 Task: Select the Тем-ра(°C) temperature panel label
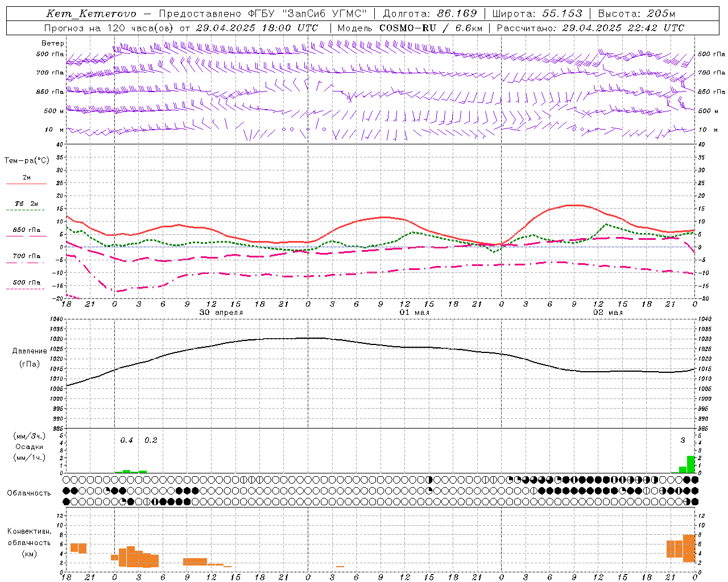pos(27,161)
